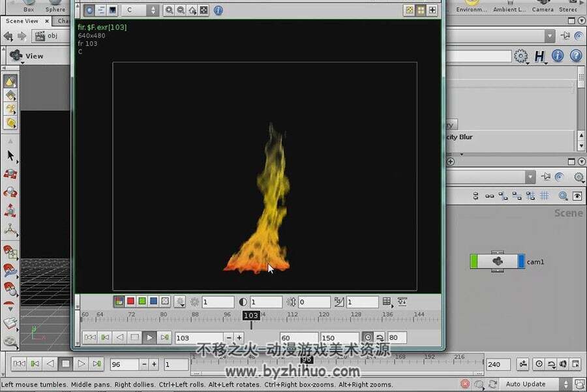The width and height of the screenshot is (587, 392).
Task: Show only the green channel
Action: click(x=142, y=301)
